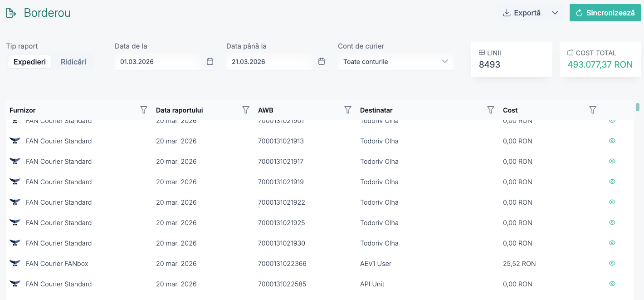View AWB 7000131021913 shipment details
This screenshot has width=644, height=300.
click(612, 141)
